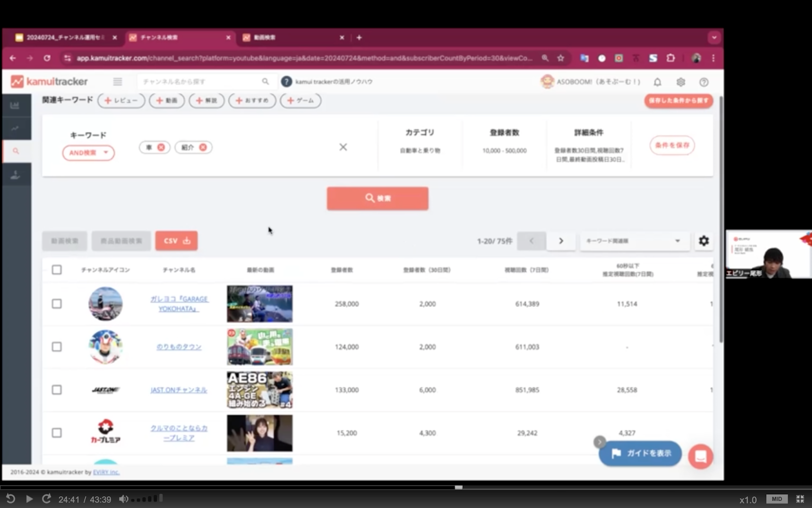
Task: Open the orange chat widget icon
Action: coord(700,456)
